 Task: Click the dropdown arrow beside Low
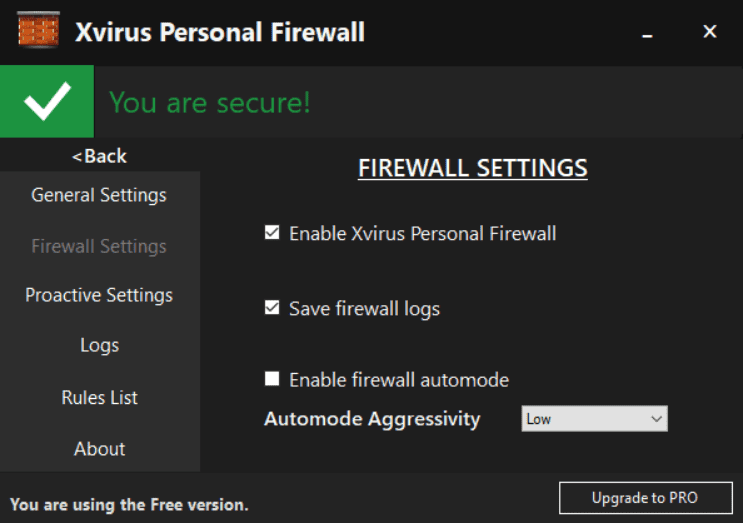click(657, 419)
